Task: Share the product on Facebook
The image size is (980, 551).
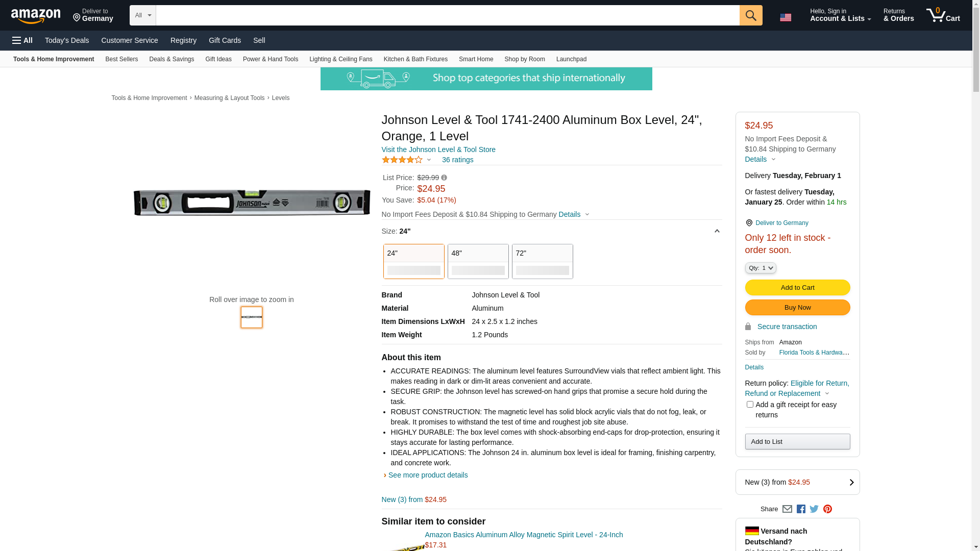Action: [801, 509]
